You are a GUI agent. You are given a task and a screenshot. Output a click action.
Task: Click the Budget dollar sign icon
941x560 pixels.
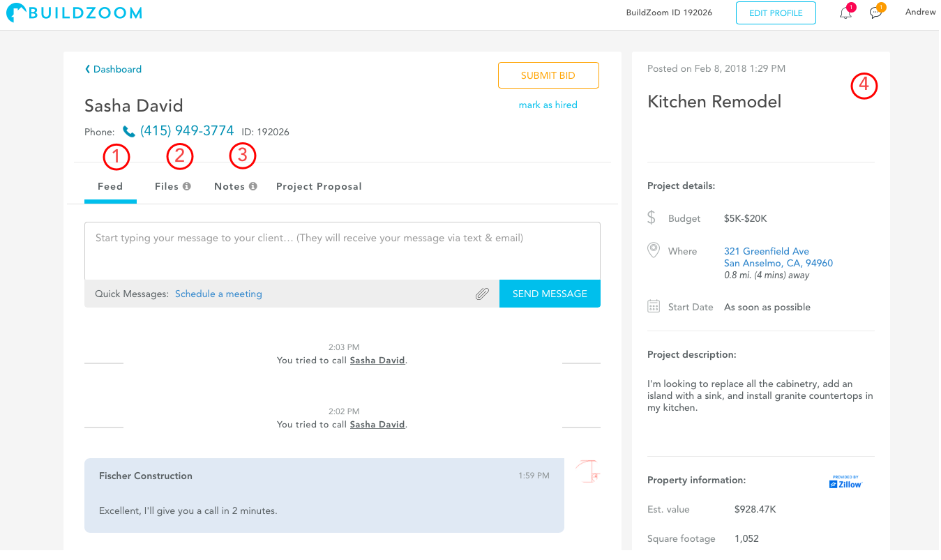point(652,218)
